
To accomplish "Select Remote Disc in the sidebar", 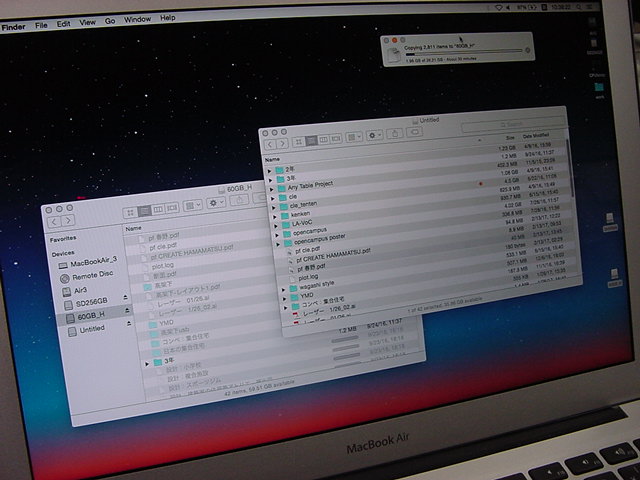I will click(x=87, y=276).
